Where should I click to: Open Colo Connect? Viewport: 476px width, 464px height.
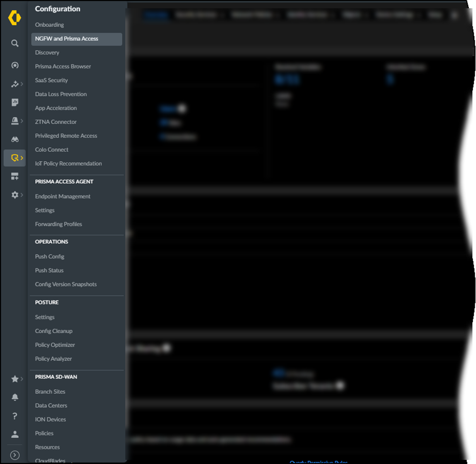(x=52, y=149)
